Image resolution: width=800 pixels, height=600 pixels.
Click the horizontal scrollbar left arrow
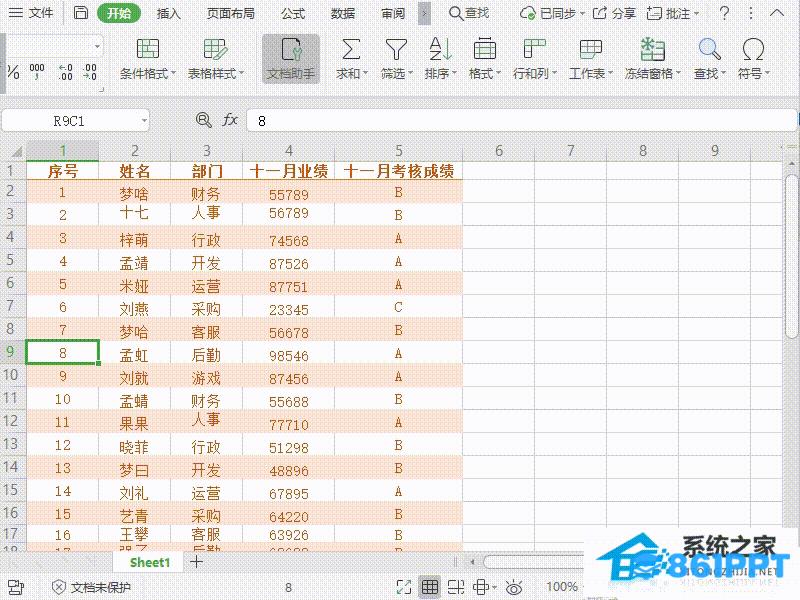(472, 562)
